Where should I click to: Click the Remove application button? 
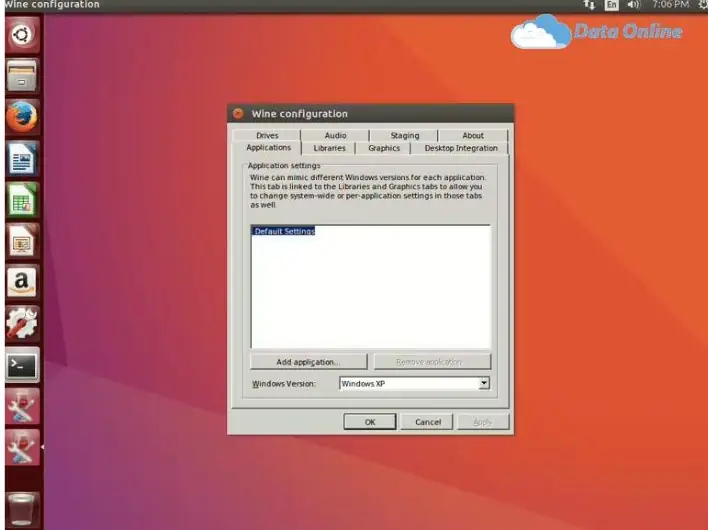pyautogui.click(x=432, y=362)
